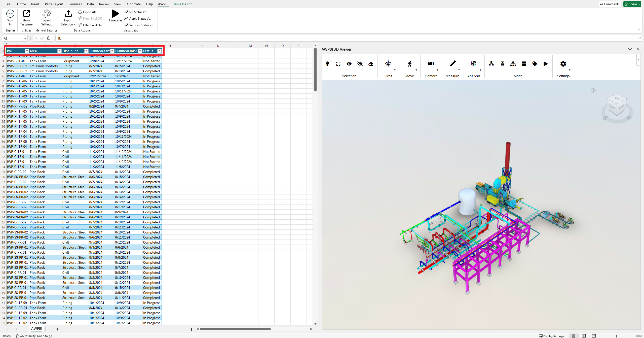The width and height of the screenshot is (644, 338).
Task: Launch the TimeLiner play icon
Action: [x=116, y=14]
